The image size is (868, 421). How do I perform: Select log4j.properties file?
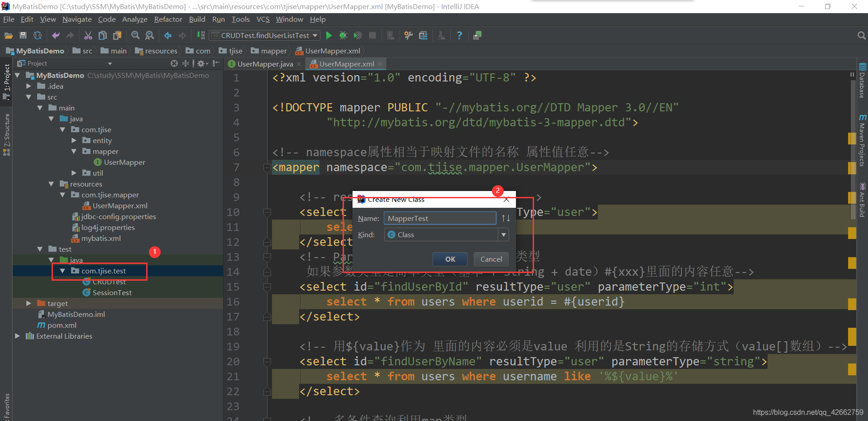(108, 227)
